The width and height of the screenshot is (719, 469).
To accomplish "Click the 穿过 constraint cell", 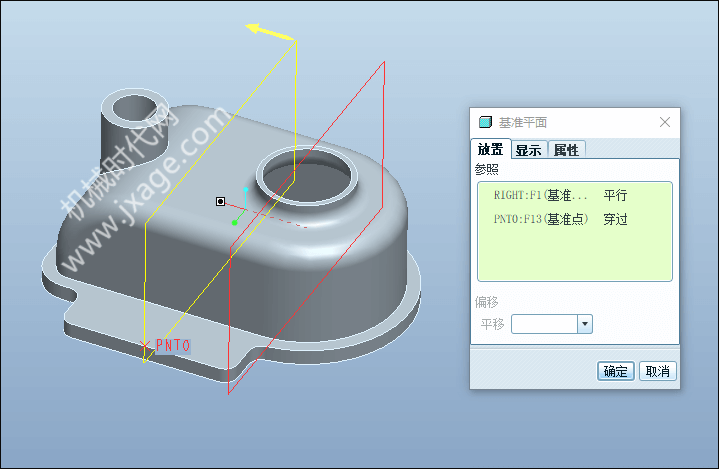I will (x=615, y=219).
